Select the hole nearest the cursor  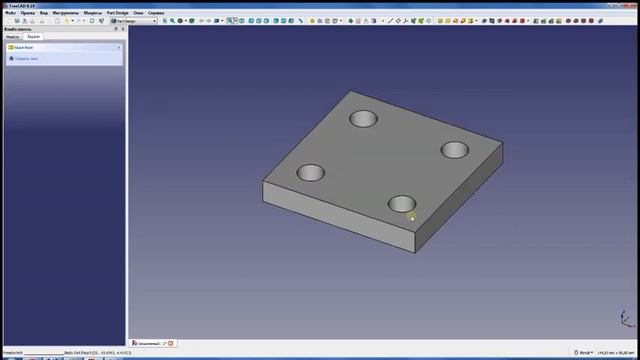point(402,204)
